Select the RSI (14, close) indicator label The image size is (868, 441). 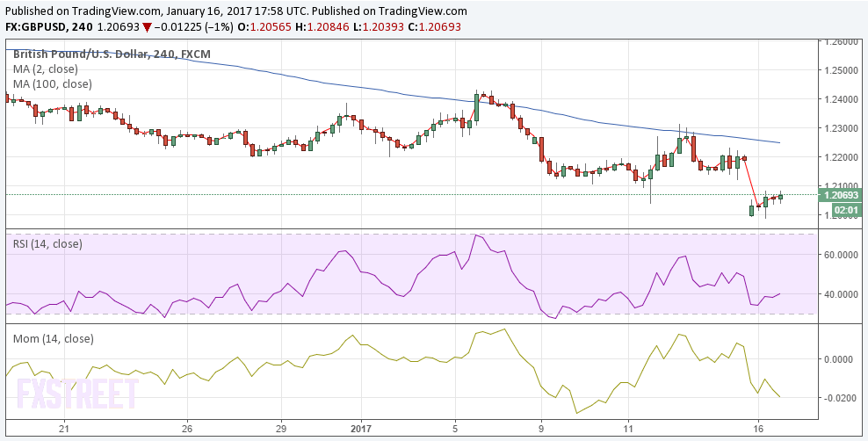(47, 244)
